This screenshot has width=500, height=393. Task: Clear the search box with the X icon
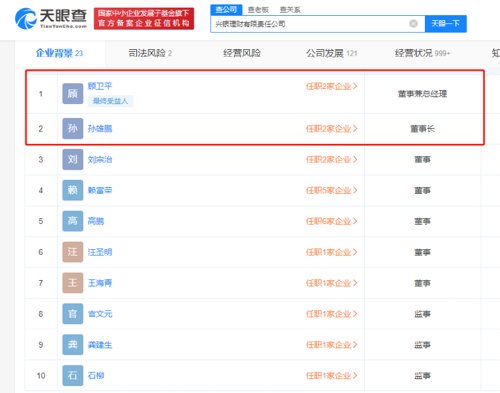click(x=413, y=24)
